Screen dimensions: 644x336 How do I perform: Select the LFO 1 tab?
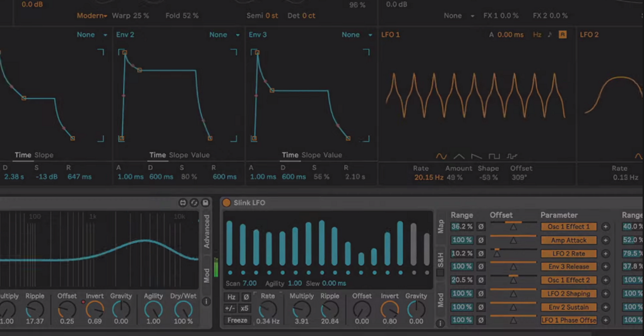[x=391, y=35]
